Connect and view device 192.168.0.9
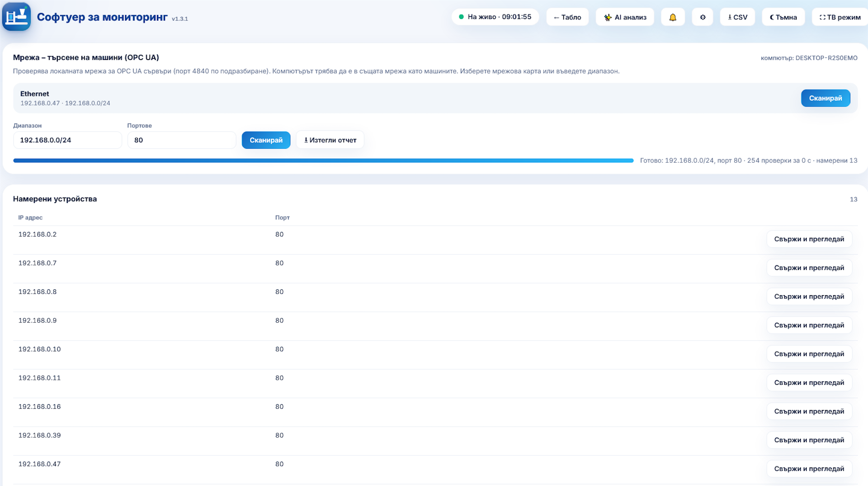868x486 pixels. coord(809,325)
